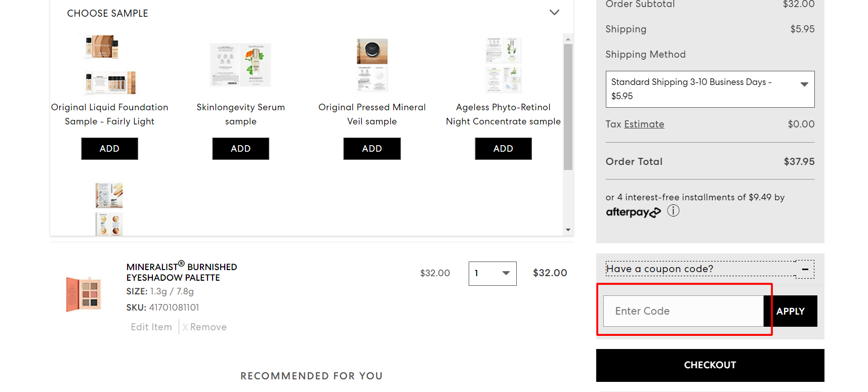Click Edit Item for eyeshadow palette
868x392 pixels.
coord(151,327)
